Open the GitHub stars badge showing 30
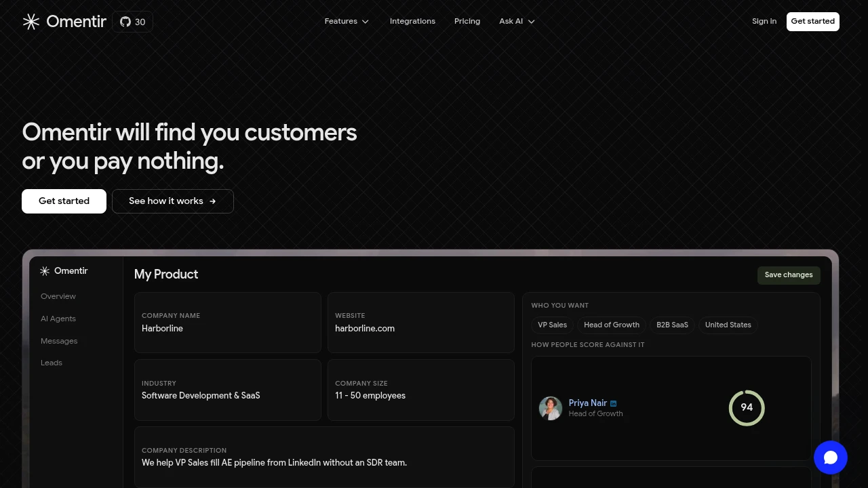The height and width of the screenshot is (488, 868). coord(133,22)
